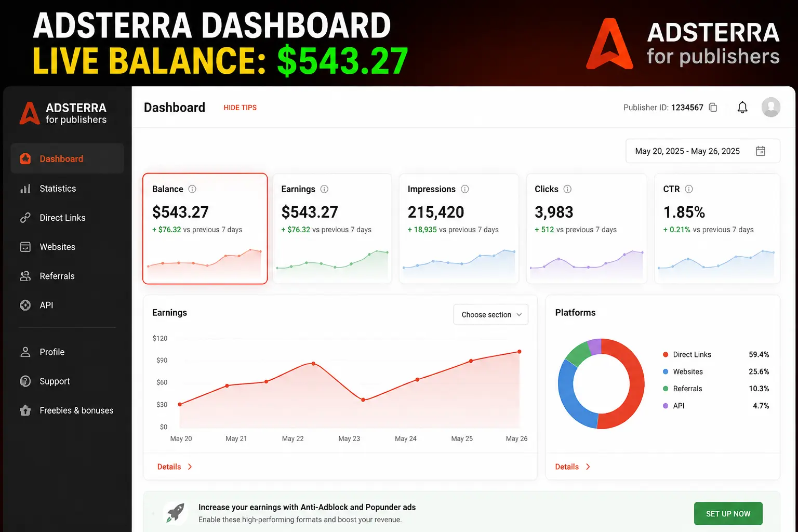Click the blue Websites legend dot
The image size is (798, 532).
coord(666,371)
